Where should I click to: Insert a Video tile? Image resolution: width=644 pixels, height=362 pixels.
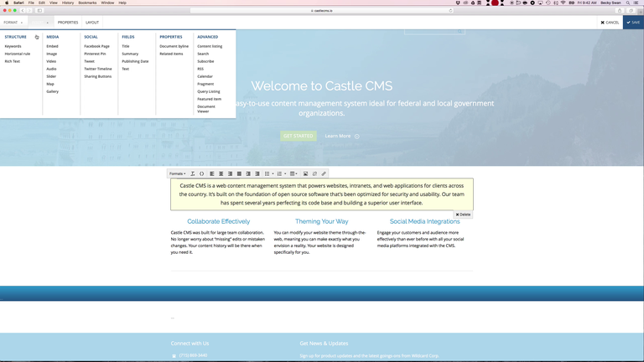tap(51, 61)
